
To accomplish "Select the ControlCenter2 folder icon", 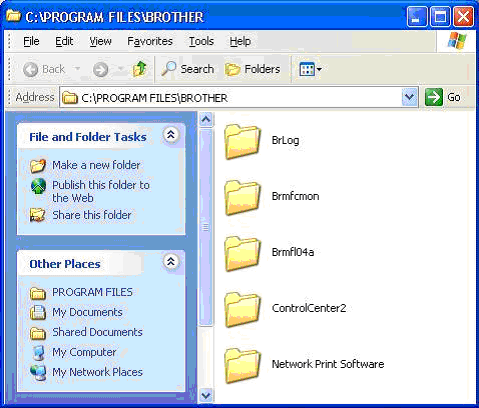I will point(243,309).
